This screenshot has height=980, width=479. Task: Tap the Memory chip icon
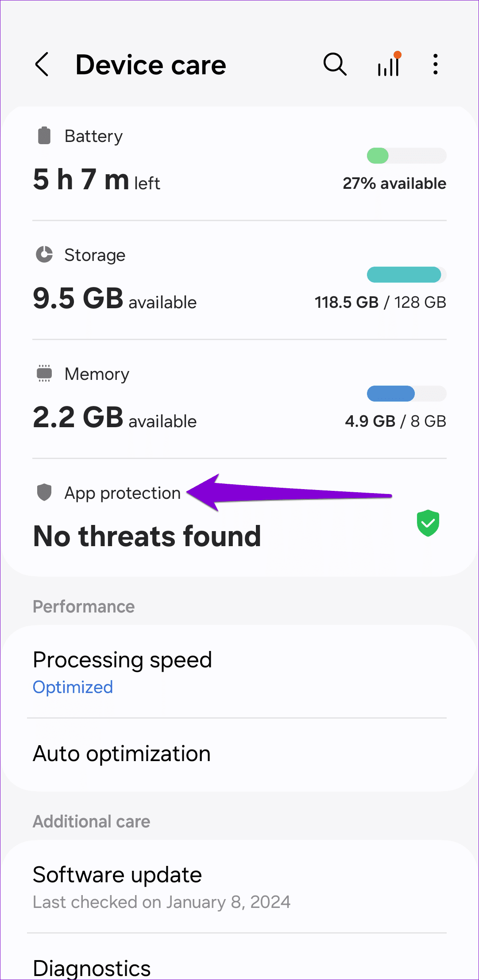pos(44,374)
